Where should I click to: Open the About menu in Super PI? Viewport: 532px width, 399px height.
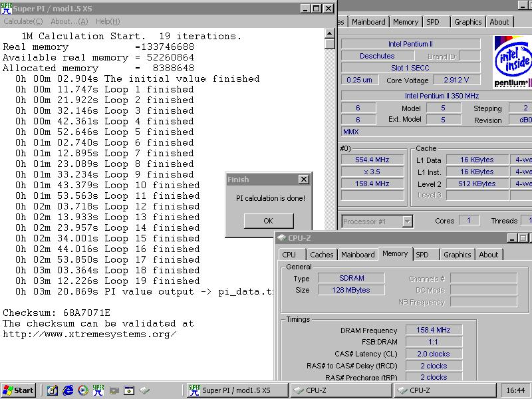point(69,21)
